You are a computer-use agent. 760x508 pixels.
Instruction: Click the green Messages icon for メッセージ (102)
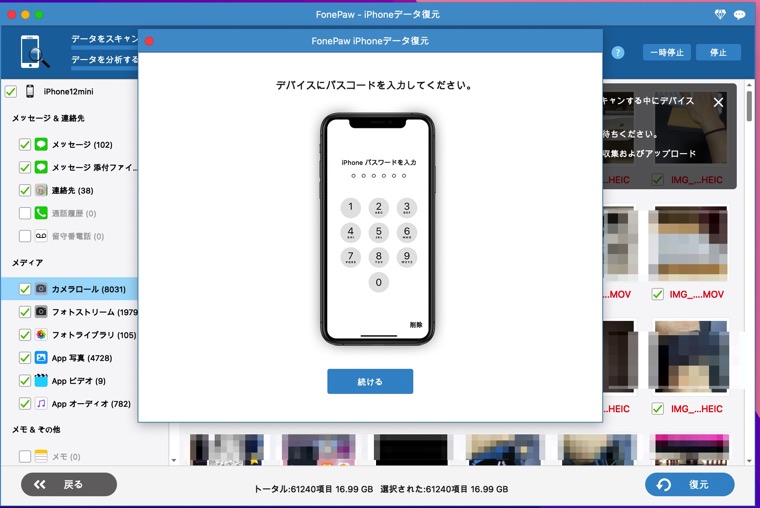click(41, 144)
